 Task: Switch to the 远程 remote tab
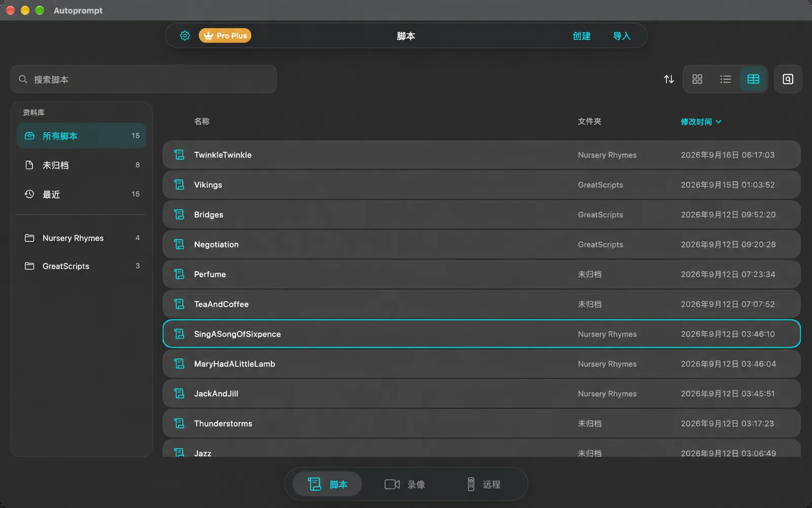click(484, 484)
